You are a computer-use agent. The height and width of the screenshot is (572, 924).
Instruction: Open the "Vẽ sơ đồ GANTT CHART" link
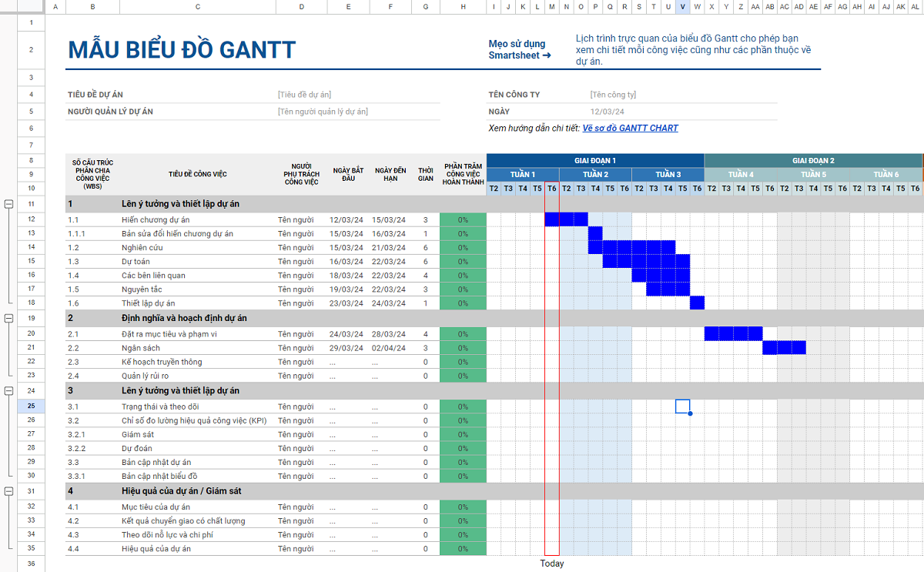pos(630,128)
